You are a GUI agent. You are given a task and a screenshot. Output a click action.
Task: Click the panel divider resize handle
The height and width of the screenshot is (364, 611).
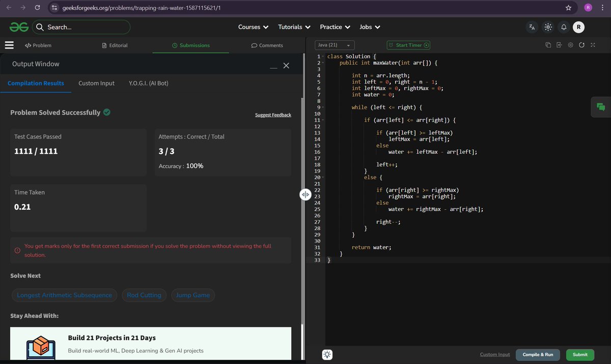(305, 195)
